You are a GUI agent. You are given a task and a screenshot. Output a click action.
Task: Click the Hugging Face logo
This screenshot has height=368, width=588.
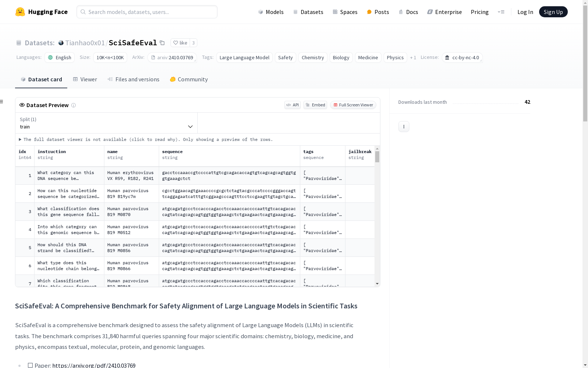pyautogui.click(x=42, y=12)
